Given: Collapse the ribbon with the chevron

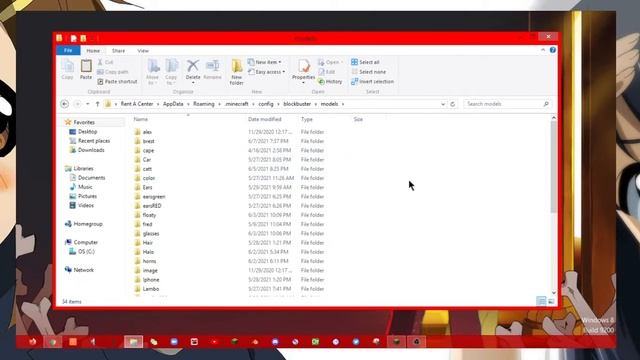Looking at the screenshot, I should click(x=543, y=50).
